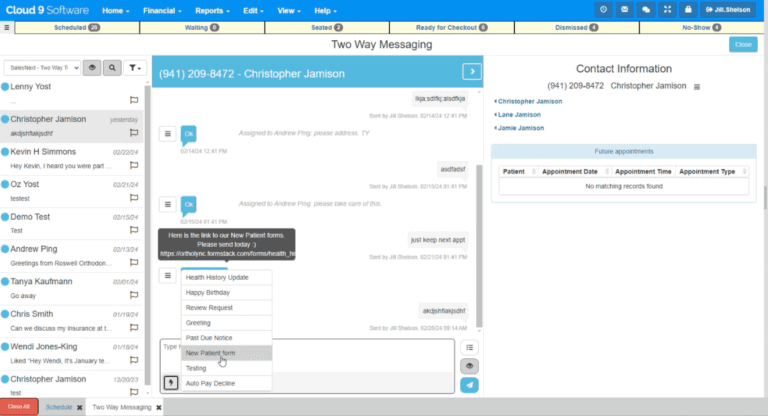
Task: Flag the Kevin H Simmons conversation
Action: (x=134, y=165)
